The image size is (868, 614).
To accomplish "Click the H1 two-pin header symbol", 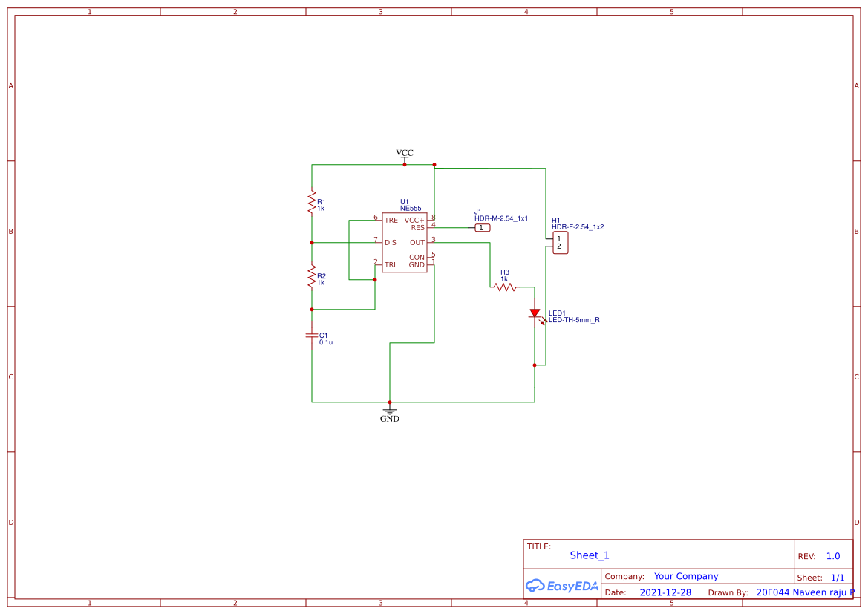I will pos(560,241).
